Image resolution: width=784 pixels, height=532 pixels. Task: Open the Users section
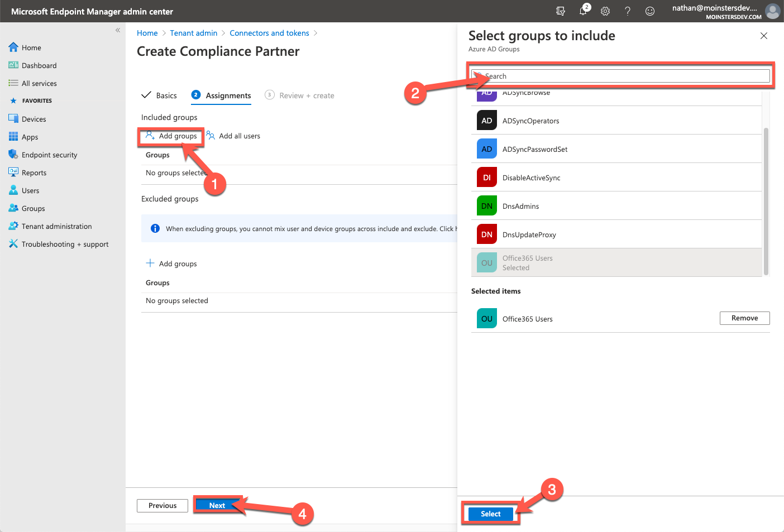pyautogui.click(x=31, y=190)
